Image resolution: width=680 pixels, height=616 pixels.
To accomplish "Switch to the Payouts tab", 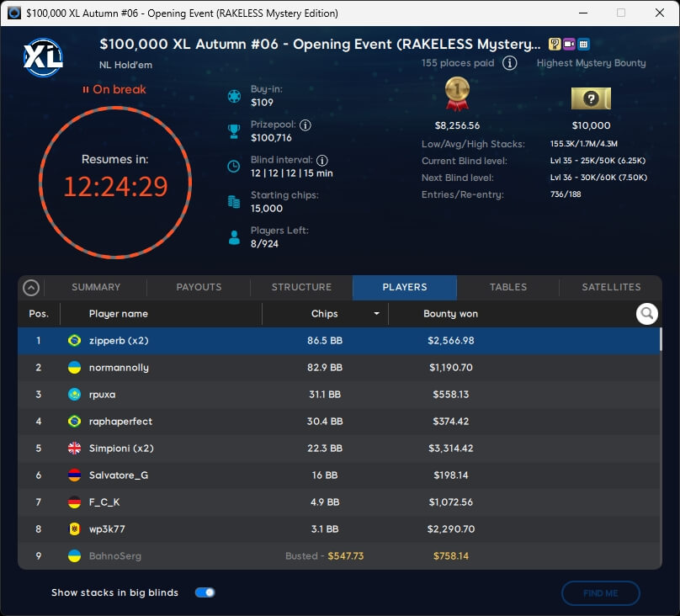I will coord(199,287).
